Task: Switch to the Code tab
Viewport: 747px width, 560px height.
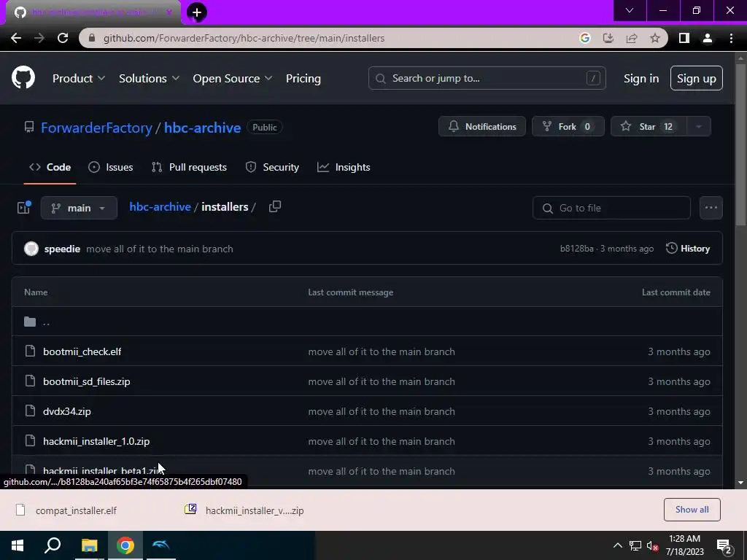Action: [50, 167]
